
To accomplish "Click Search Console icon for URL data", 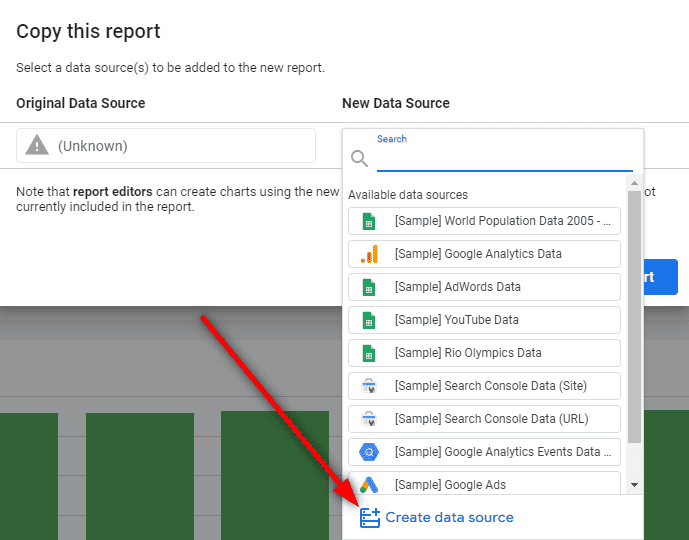I will [369, 419].
